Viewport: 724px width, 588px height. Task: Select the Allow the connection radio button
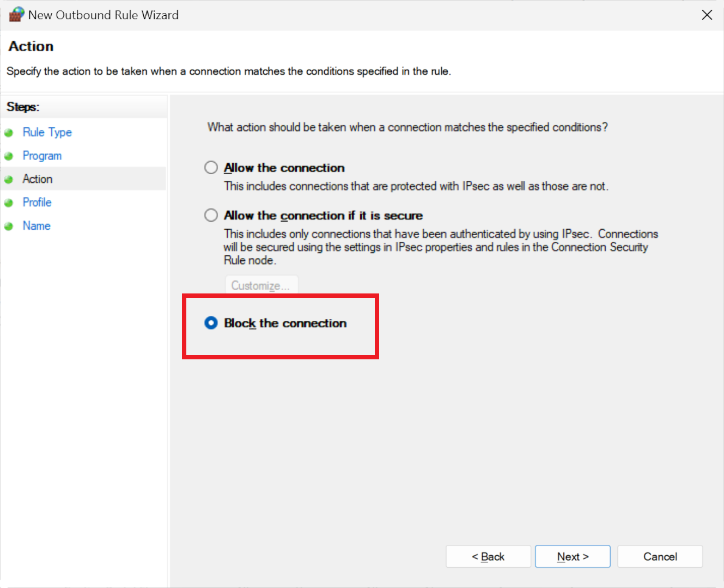click(x=211, y=168)
